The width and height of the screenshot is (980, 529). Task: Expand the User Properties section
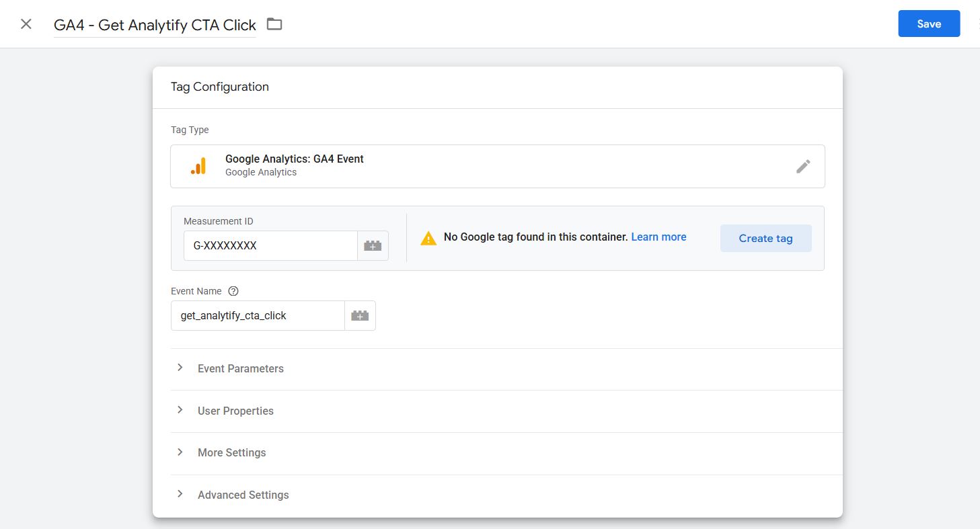click(x=235, y=411)
